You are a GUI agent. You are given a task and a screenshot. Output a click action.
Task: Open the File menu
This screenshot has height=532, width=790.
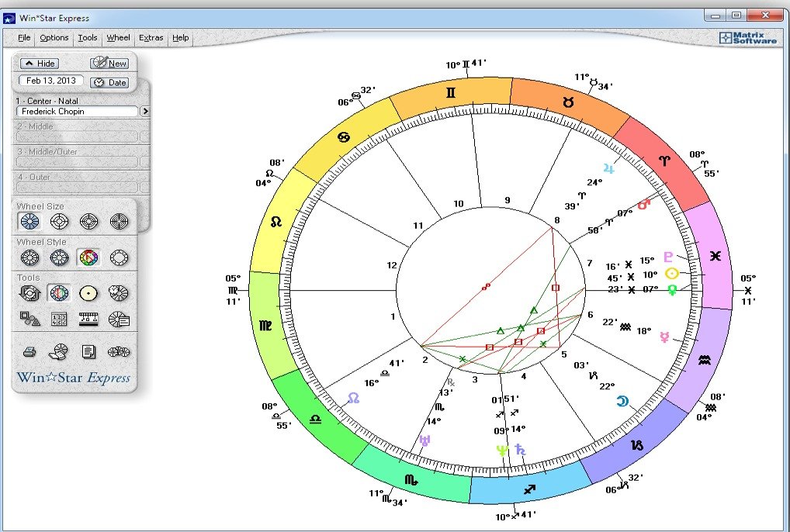point(24,38)
